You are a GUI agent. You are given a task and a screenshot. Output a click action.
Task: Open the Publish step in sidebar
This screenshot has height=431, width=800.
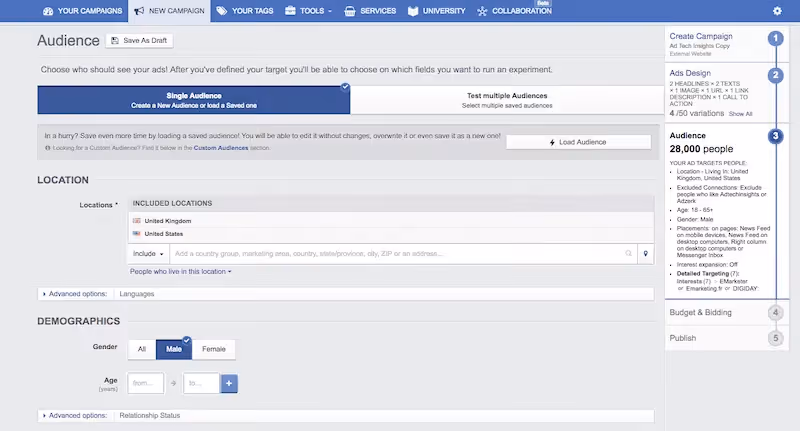[x=683, y=338]
